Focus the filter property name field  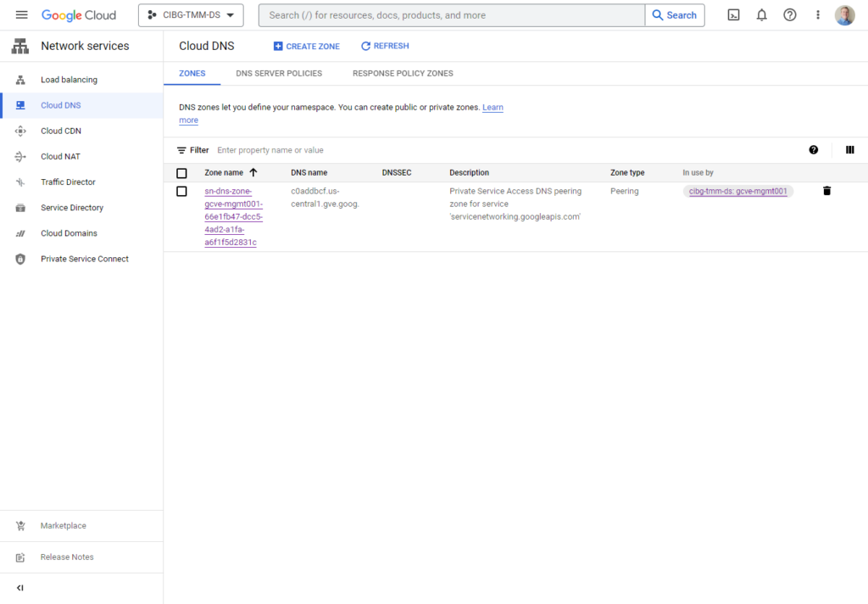click(x=270, y=150)
